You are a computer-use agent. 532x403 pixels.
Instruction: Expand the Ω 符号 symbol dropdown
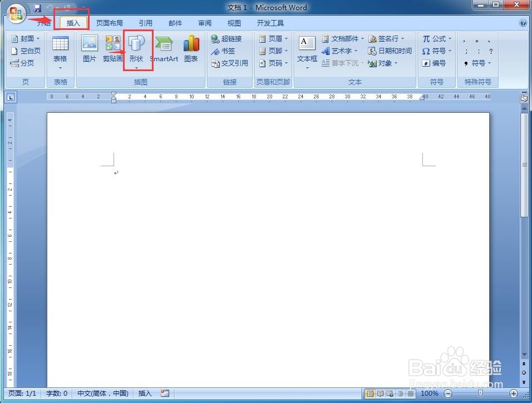point(450,51)
